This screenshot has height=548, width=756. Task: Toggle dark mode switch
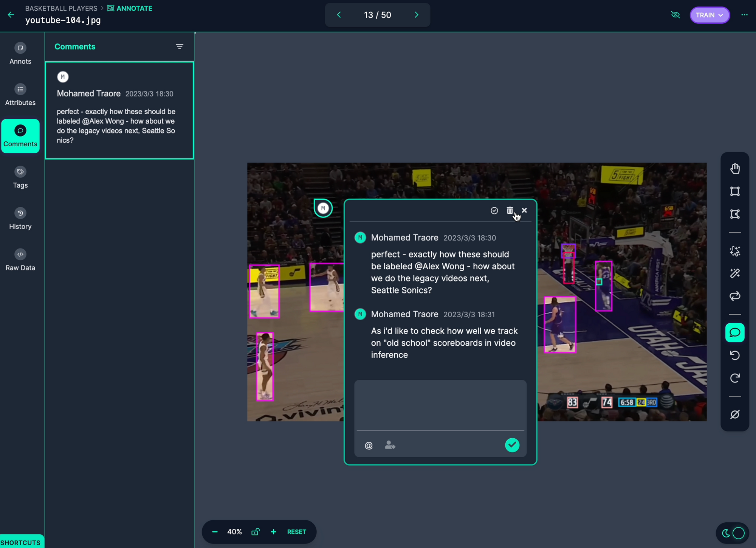click(733, 533)
